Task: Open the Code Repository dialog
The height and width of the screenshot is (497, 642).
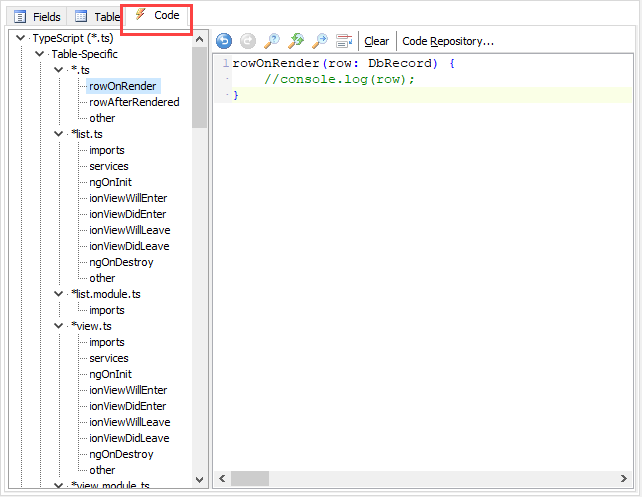Action: (x=448, y=41)
